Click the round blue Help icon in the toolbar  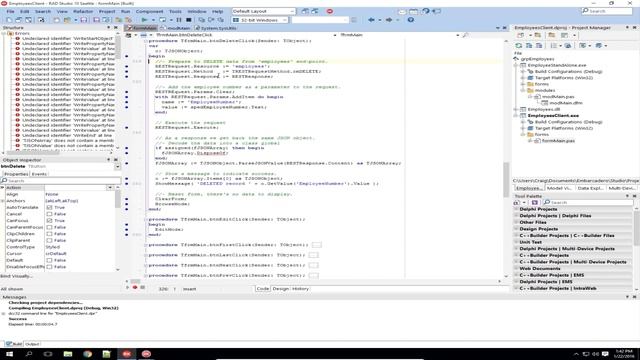click(411, 20)
